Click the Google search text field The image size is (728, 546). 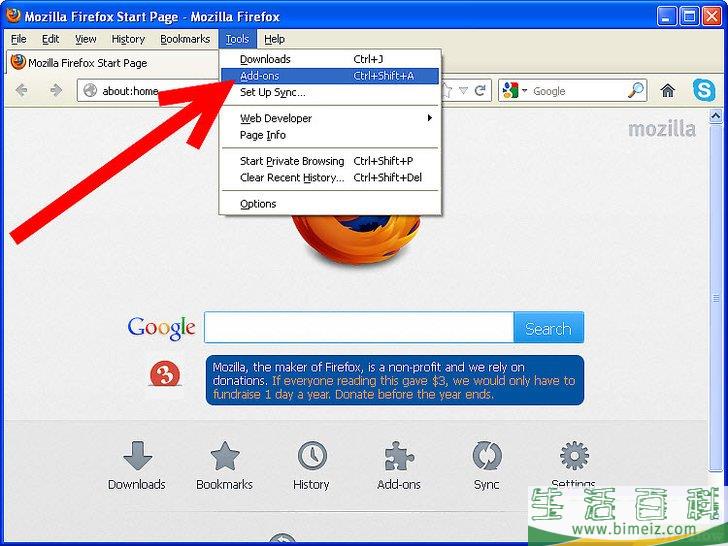(x=359, y=328)
